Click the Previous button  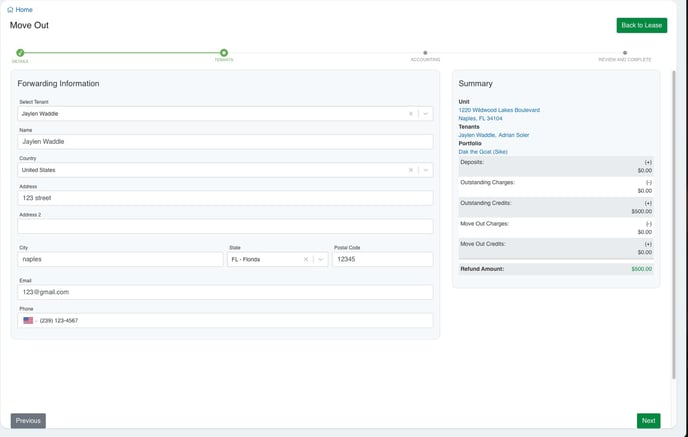(x=28, y=421)
